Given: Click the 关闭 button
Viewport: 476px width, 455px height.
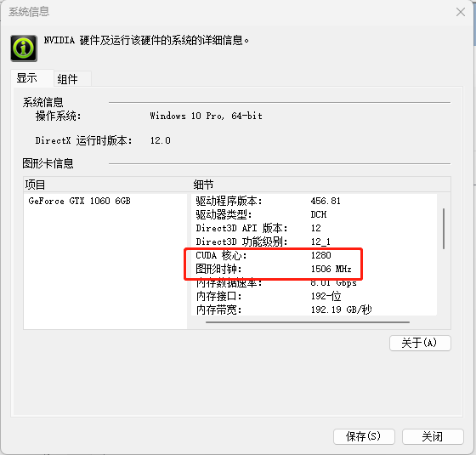Looking at the screenshot, I should [433, 436].
